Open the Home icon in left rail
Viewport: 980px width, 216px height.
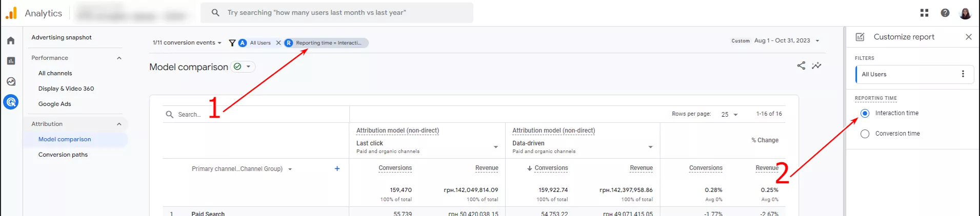tap(11, 40)
